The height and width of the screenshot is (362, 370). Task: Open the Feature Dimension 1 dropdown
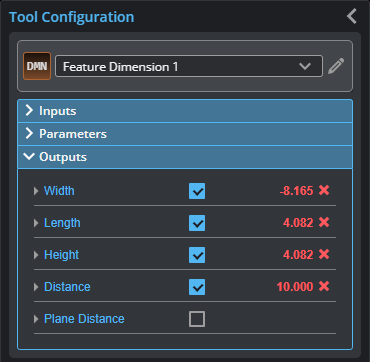pos(189,66)
